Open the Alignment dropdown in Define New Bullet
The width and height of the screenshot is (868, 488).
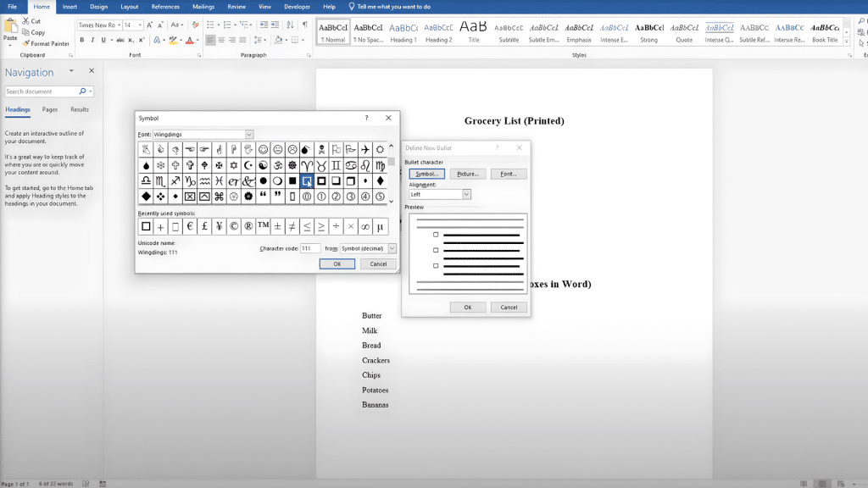coord(465,194)
